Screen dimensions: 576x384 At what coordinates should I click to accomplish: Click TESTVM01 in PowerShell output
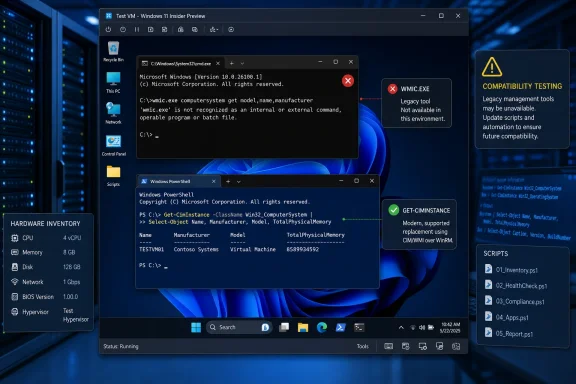pyautogui.click(x=151, y=250)
